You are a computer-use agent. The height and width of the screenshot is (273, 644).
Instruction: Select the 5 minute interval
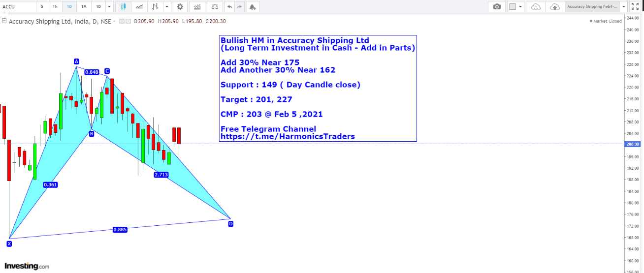[x=42, y=6]
